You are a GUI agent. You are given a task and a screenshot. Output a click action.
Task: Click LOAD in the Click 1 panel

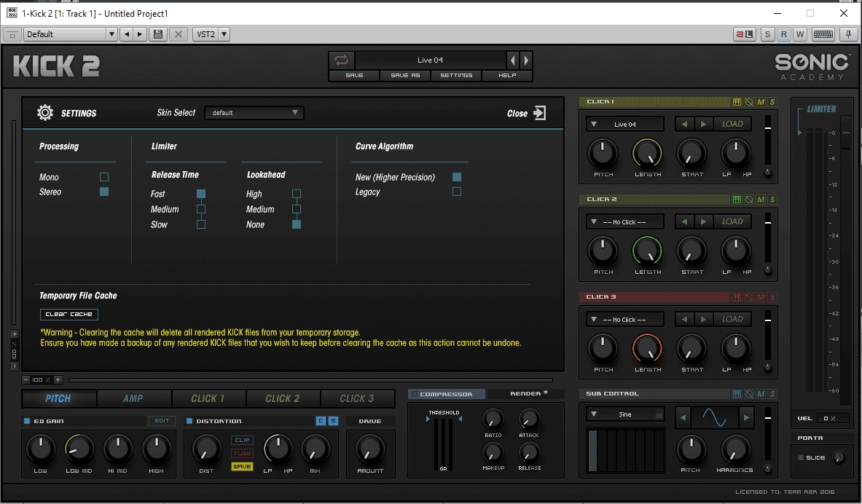732,125
